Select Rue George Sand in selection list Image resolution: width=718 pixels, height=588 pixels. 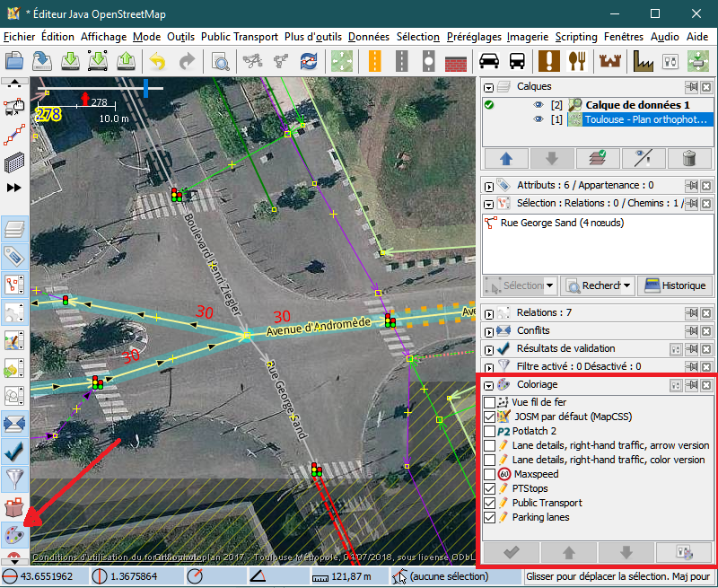point(561,223)
